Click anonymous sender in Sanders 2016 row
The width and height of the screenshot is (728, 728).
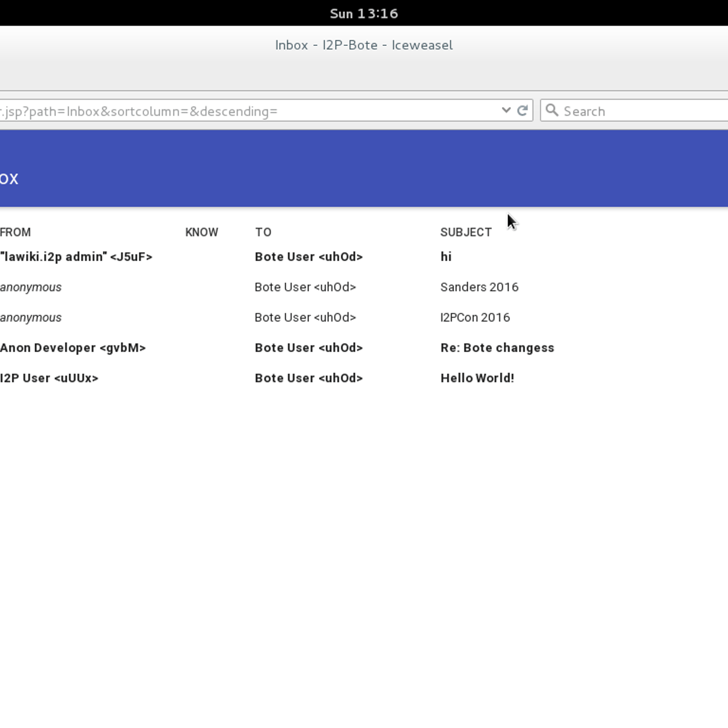pos(30,287)
